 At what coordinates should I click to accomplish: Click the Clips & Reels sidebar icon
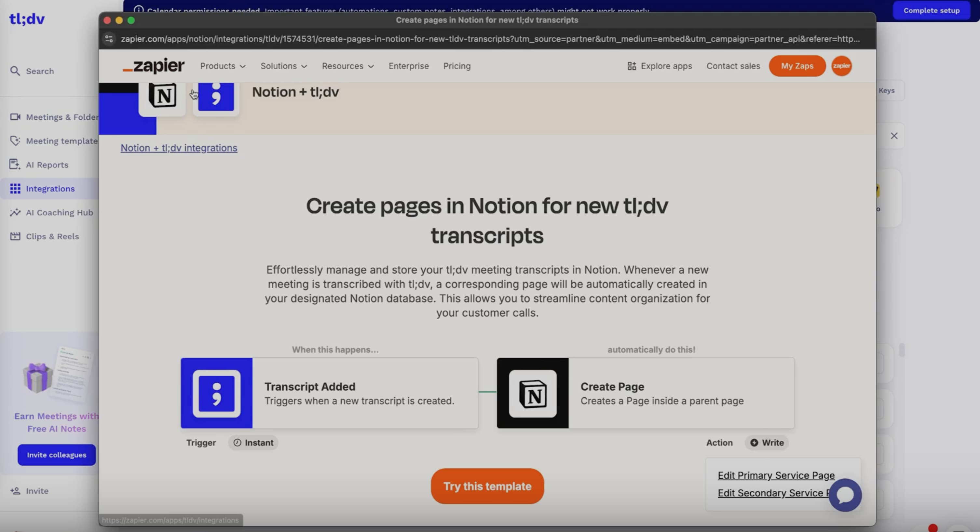pyautogui.click(x=15, y=236)
